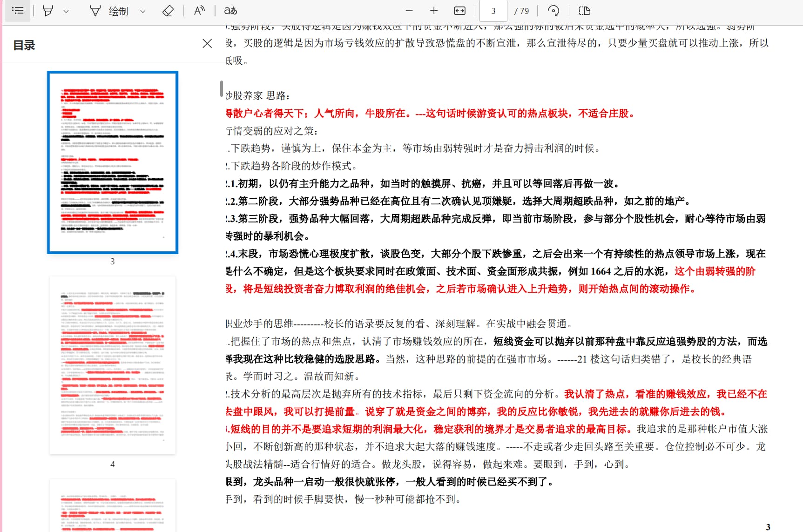Rotate the page
803x532 pixels.
(553, 11)
